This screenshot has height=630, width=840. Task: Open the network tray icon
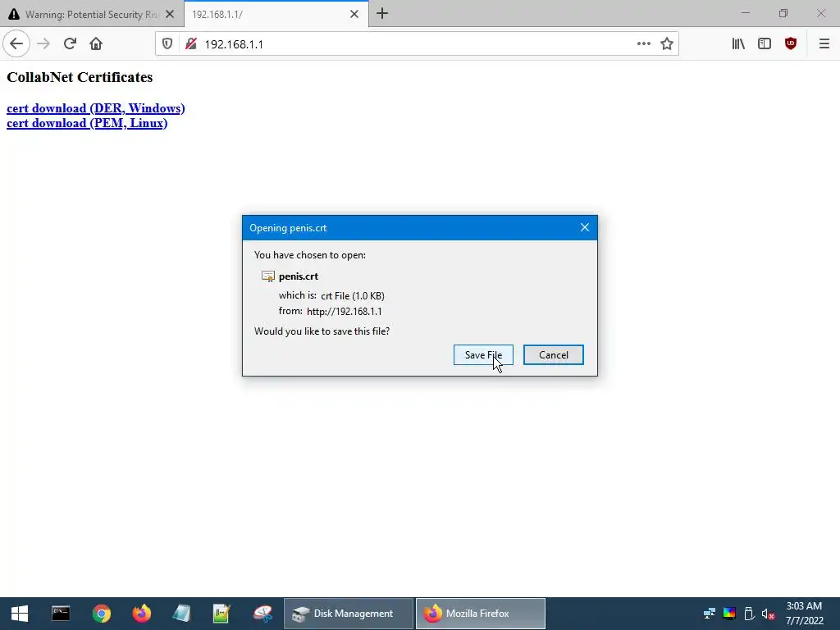(710, 614)
